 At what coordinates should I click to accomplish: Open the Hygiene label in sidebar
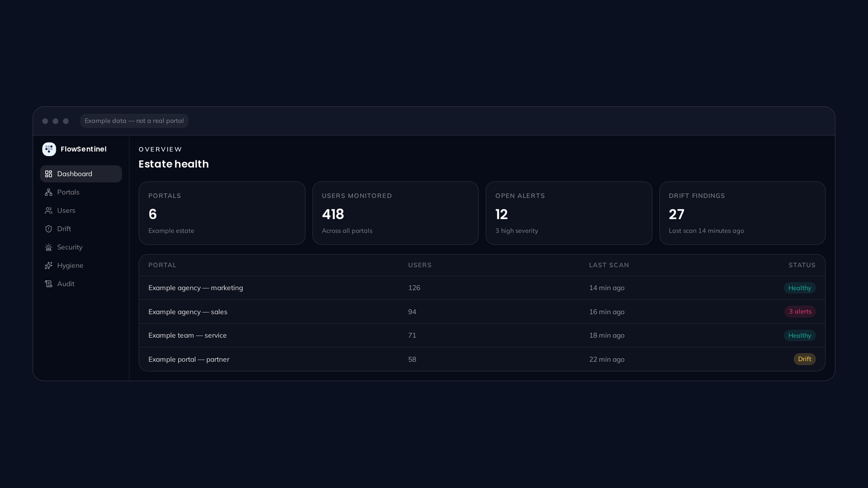70,266
